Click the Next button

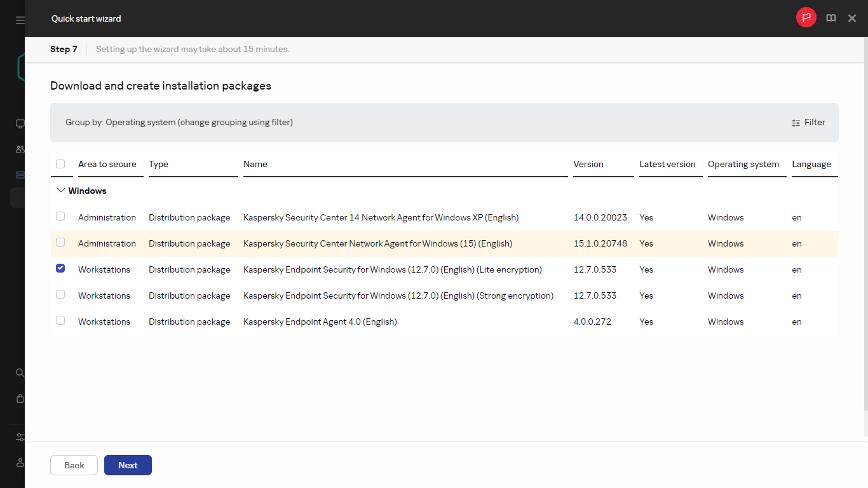[x=128, y=465]
